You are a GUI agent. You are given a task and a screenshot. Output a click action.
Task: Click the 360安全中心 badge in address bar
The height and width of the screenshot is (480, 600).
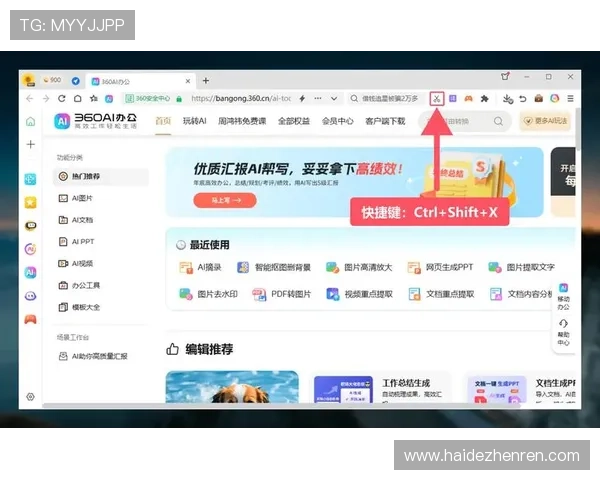[148, 99]
